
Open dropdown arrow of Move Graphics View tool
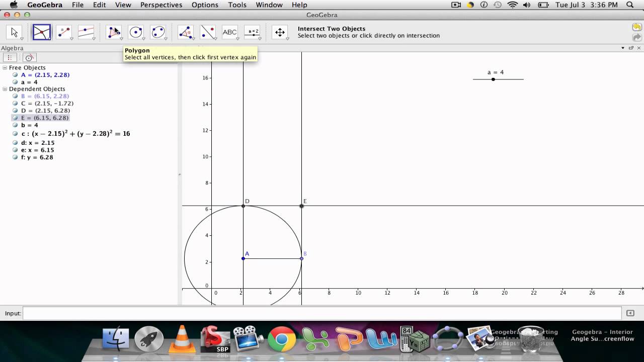click(x=287, y=39)
